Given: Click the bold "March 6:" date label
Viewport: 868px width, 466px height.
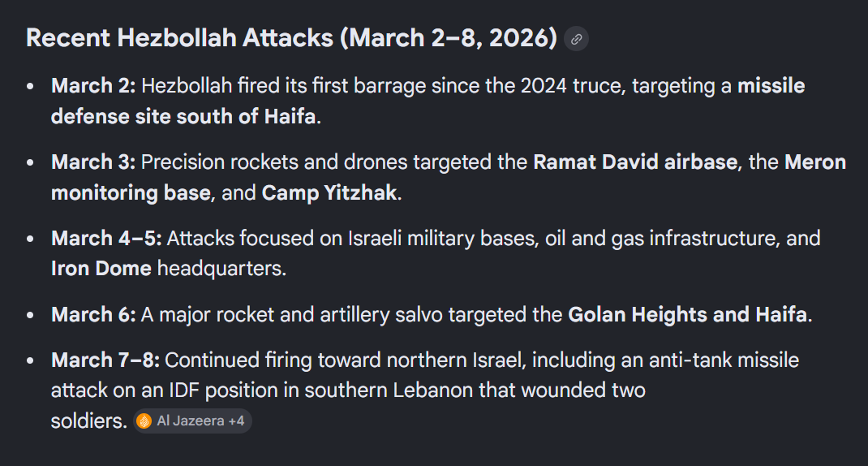Looking at the screenshot, I should coord(93,314).
